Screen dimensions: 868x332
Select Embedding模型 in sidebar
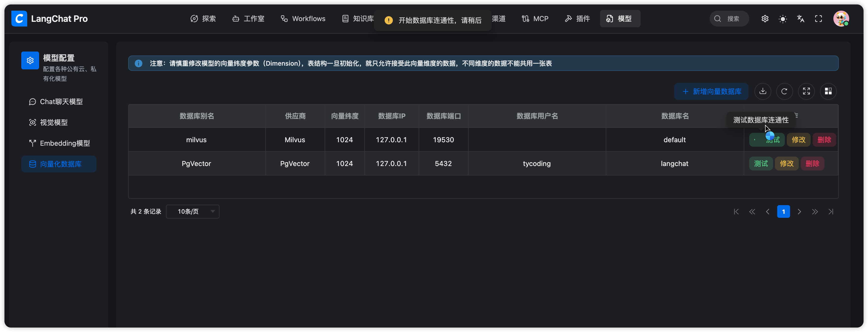65,143
